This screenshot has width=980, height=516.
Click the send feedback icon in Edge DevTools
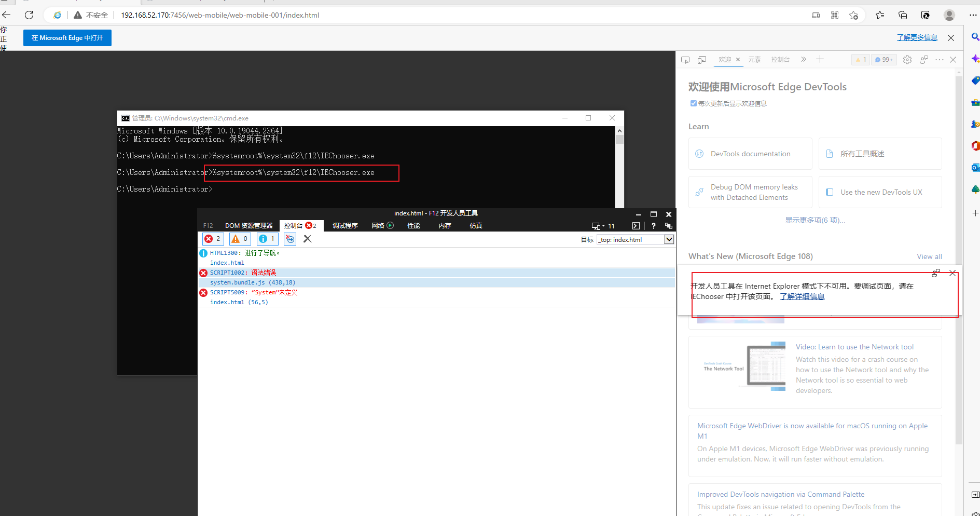(x=924, y=60)
